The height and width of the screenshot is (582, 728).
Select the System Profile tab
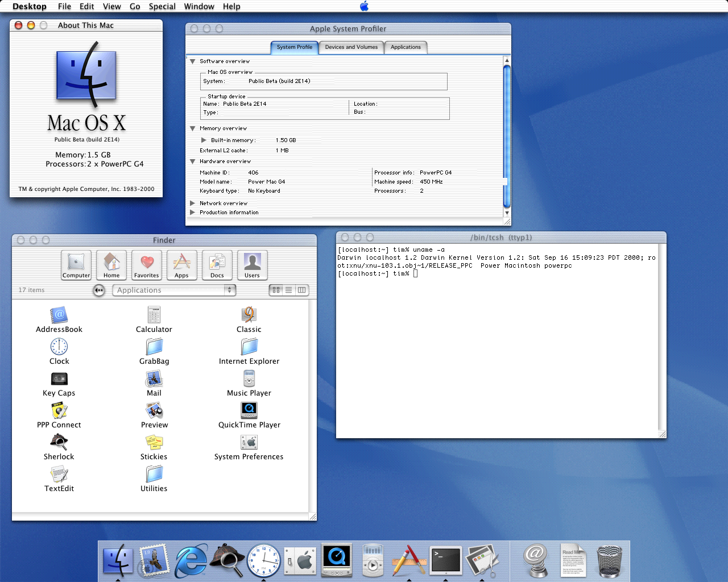(x=295, y=47)
